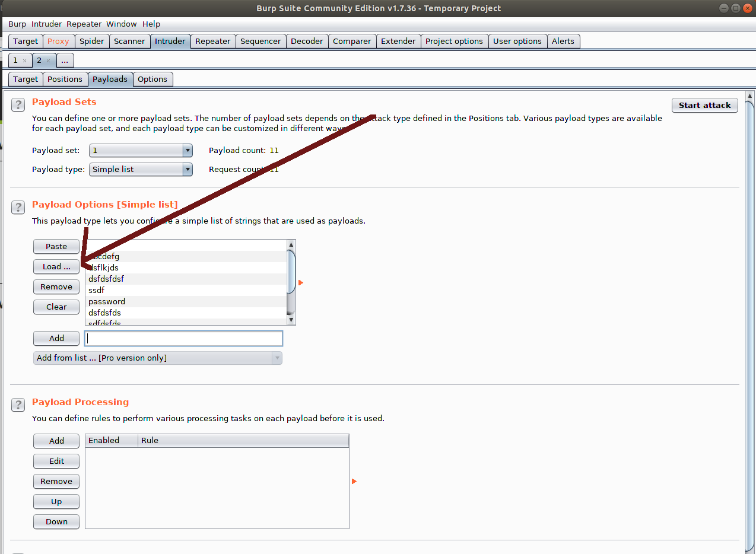Open the Positions sub-tab
This screenshot has height=554, width=756.
tap(65, 79)
